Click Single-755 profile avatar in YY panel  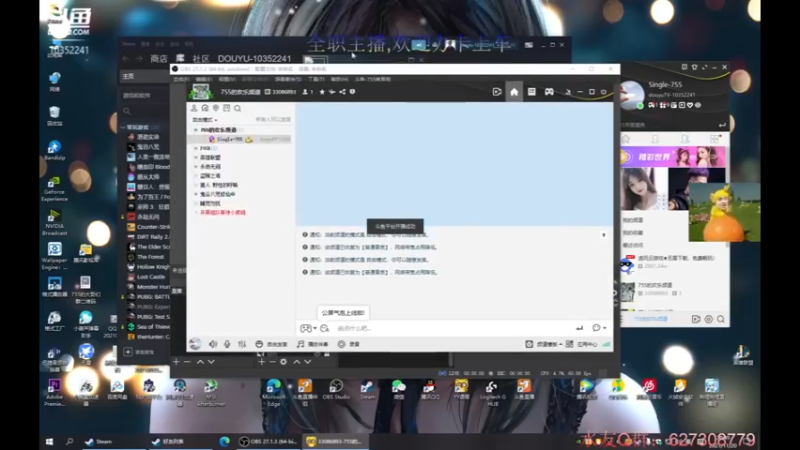tap(632, 95)
